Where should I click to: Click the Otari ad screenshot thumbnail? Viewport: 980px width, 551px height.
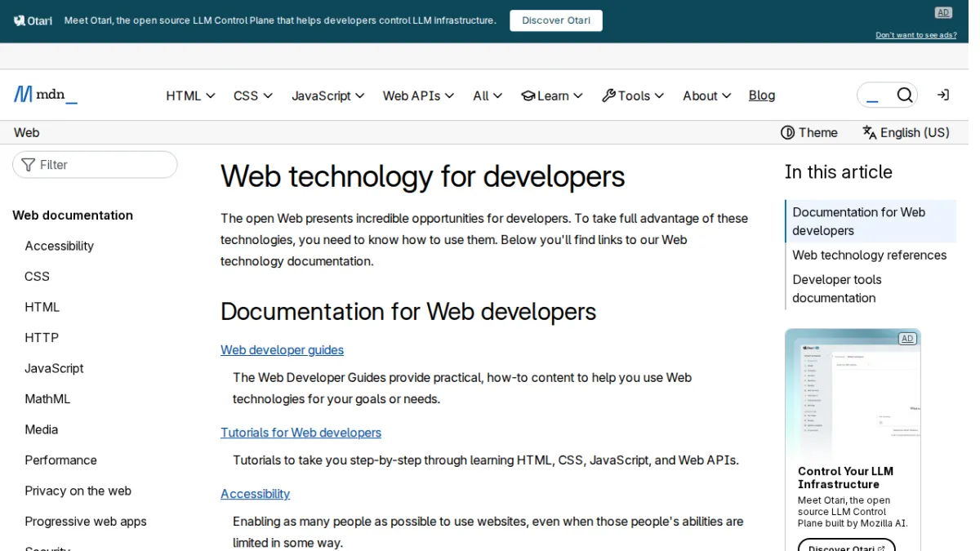tap(853, 393)
